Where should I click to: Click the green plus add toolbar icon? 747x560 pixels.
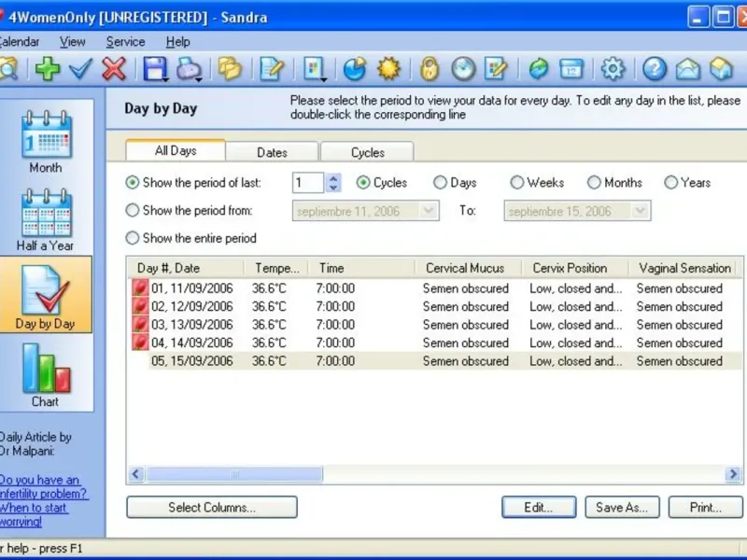tap(48, 69)
